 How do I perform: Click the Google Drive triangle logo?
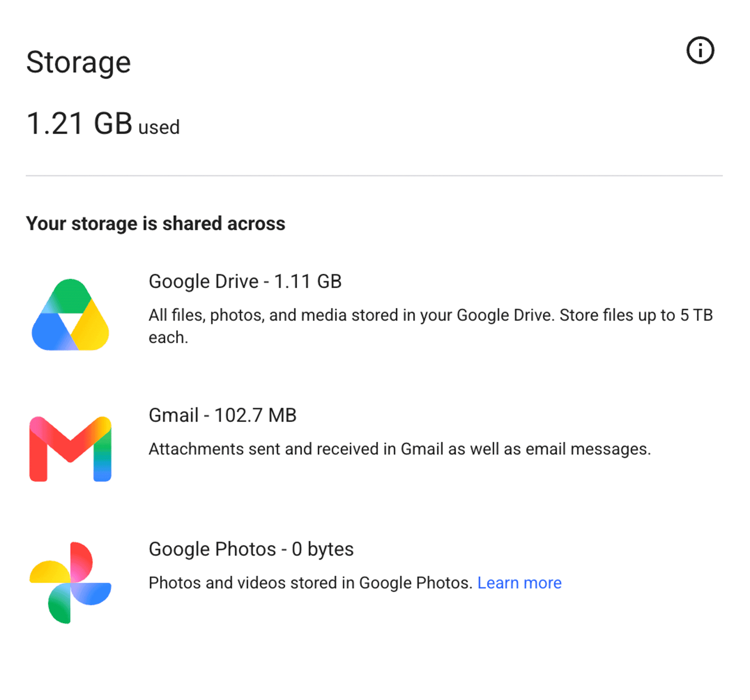[x=70, y=315]
